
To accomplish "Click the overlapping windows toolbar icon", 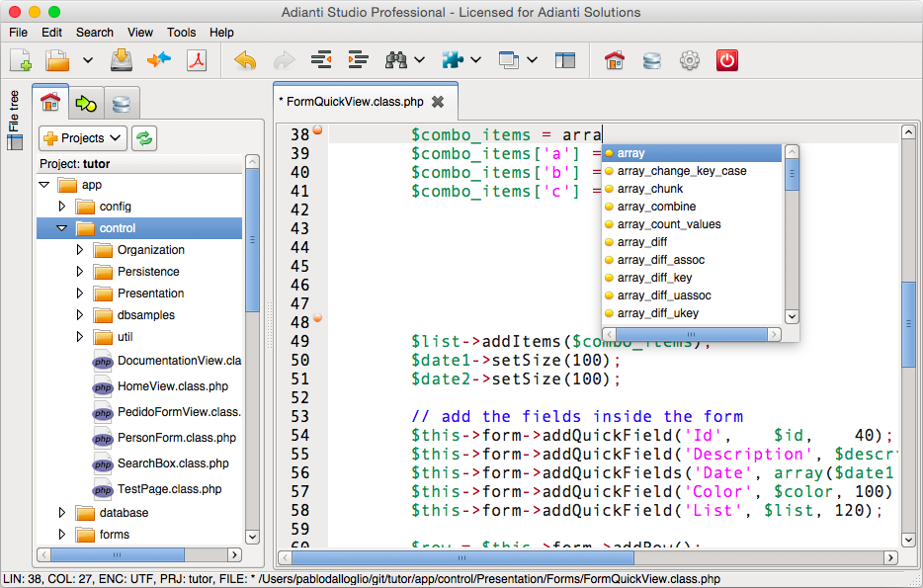I will (x=509, y=60).
